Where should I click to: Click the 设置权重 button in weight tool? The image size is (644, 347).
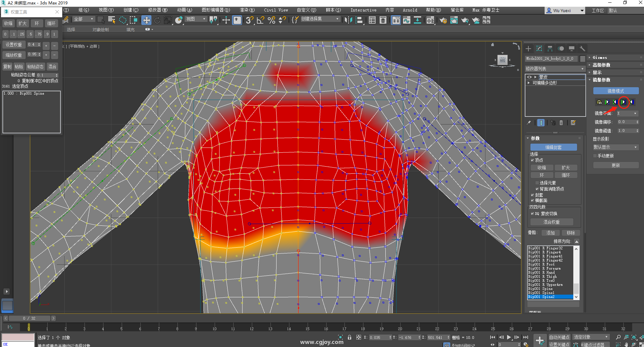tap(14, 45)
